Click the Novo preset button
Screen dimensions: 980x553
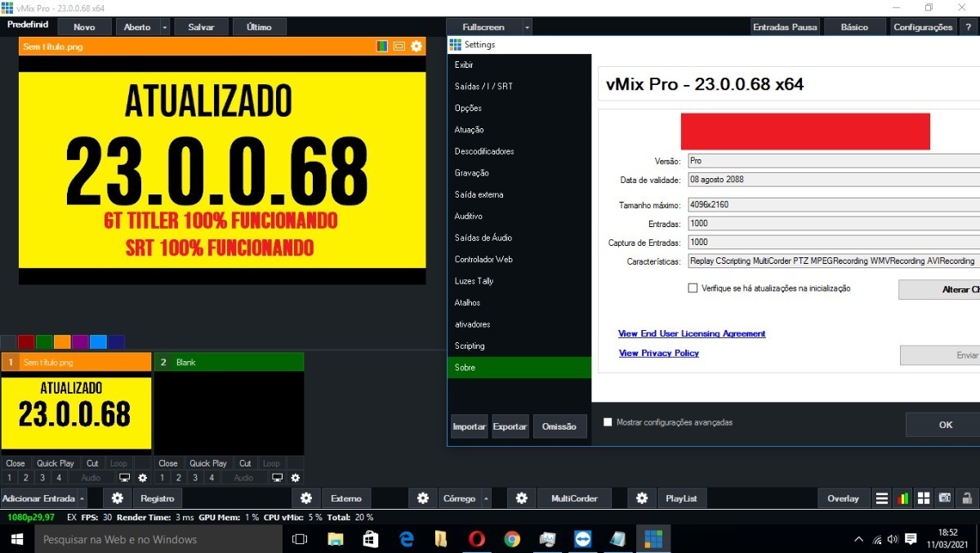(83, 27)
